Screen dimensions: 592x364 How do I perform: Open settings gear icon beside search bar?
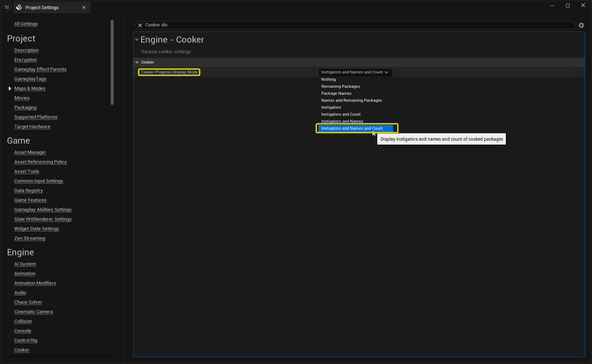pos(581,25)
